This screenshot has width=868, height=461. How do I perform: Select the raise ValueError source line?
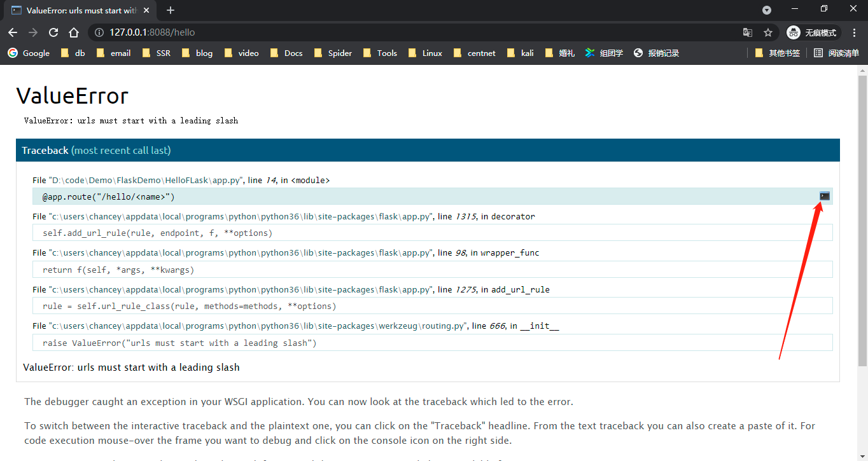[x=432, y=343]
